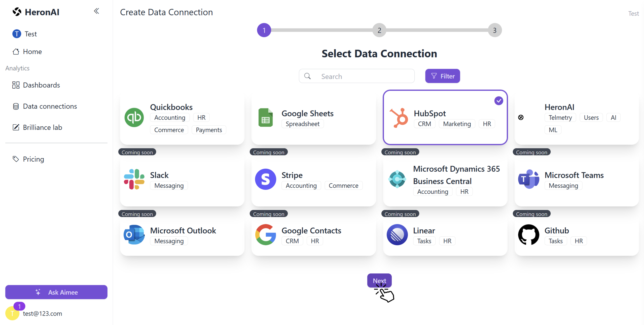Select the Quickbooks connection logo
This screenshot has width=644, height=325.
tap(134, 118)
